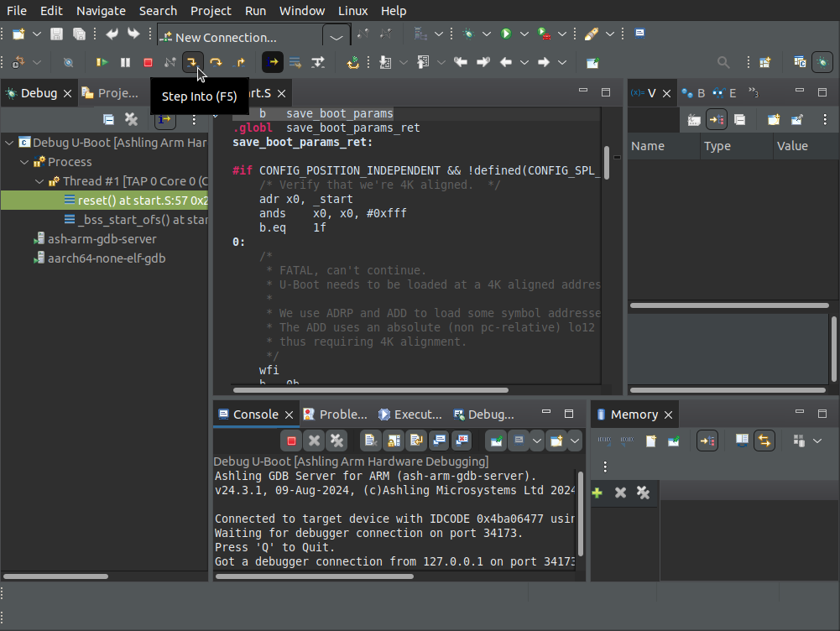
Task: Toggle Link Memory Rendering Panes button
Action: click(x=764, y=441)
